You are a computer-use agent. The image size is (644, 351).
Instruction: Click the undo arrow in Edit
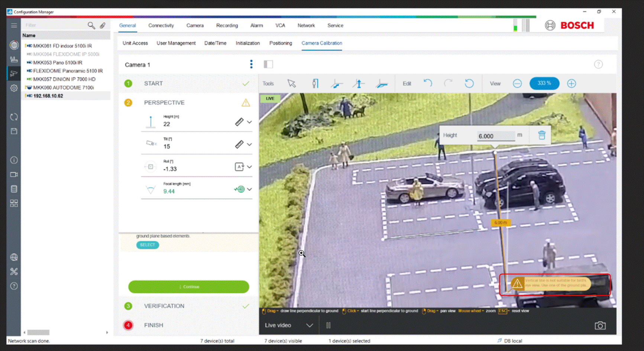(428, 84)
